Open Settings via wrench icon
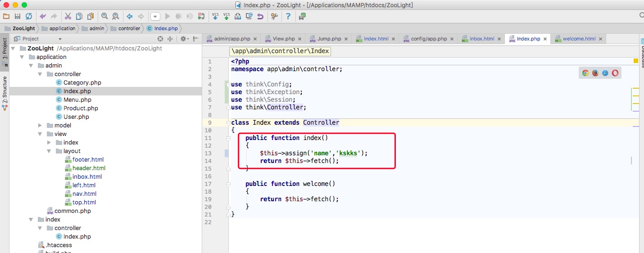The image size is (644, 253). point(274,16)
